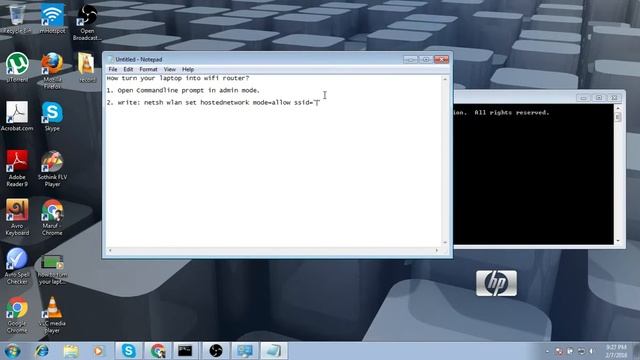Click the volume speaker tray icon
640x360 pixels.
[591, 351]
